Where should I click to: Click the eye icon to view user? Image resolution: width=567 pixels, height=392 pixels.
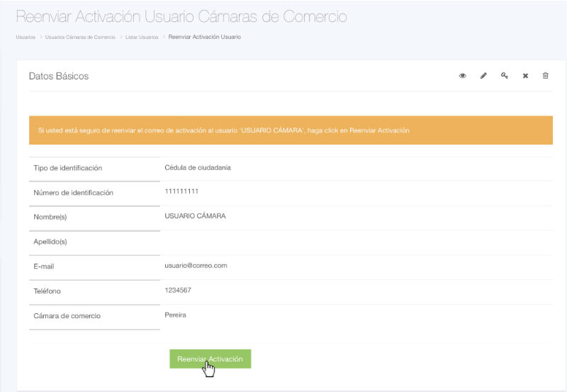coord(463,76)
